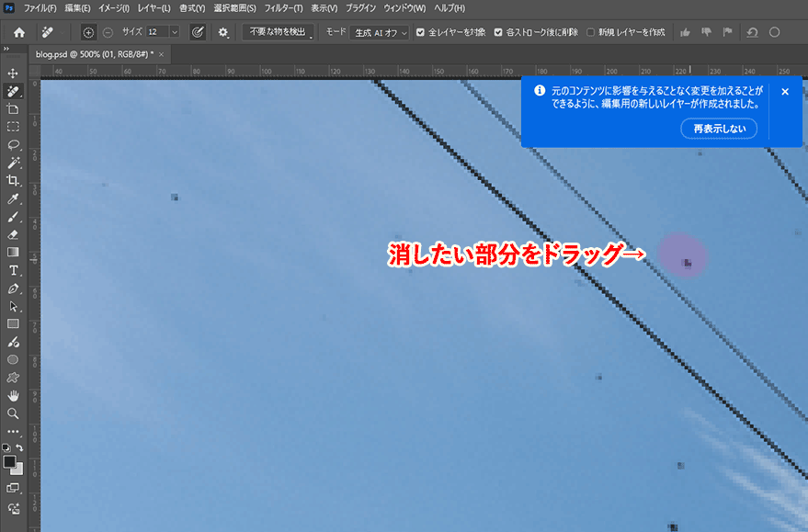Image resolution: width=808 pixels, height=532 pixels.
Task: Select the Pen tool
Action: [13, 289]
